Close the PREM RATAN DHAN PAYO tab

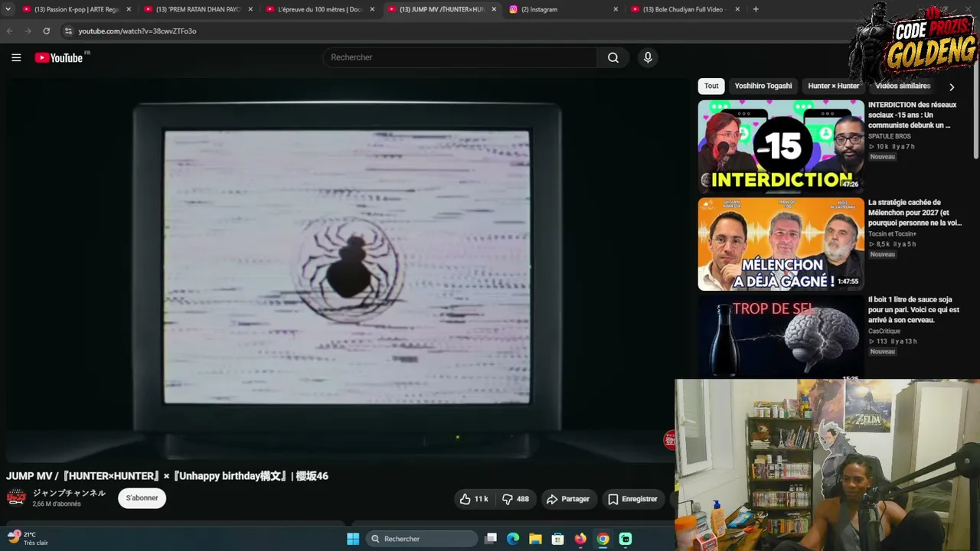250,9
